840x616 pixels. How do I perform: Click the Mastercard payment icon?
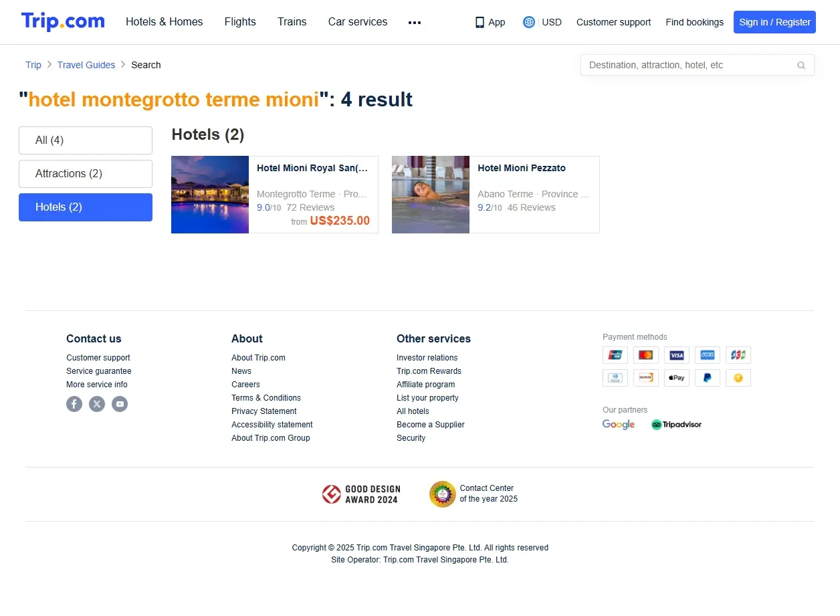pyautogui.click(x=646, y=355)
